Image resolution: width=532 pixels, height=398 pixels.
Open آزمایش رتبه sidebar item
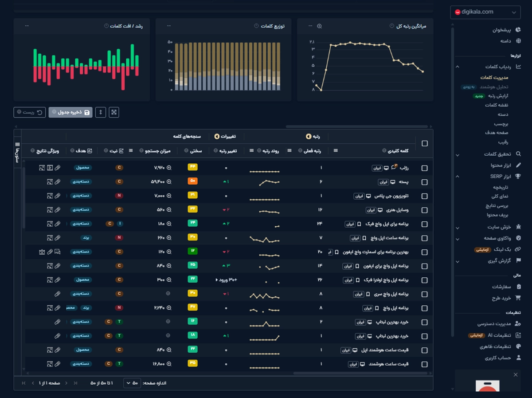tap(498, 96)
